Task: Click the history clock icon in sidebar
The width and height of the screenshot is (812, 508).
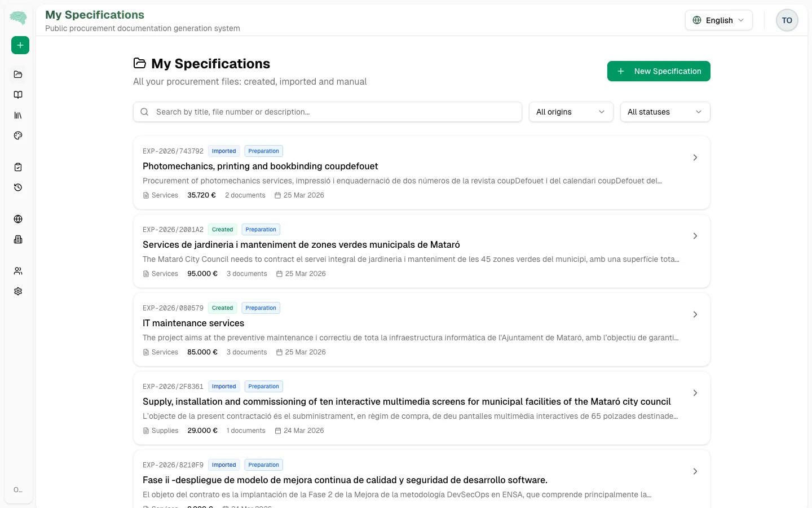Action: (x=18, y=187)
